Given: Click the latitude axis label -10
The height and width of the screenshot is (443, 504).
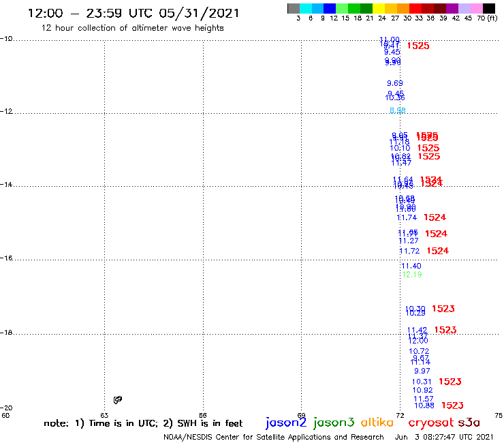Looking at the screenshot, I should tap(6, 39).
